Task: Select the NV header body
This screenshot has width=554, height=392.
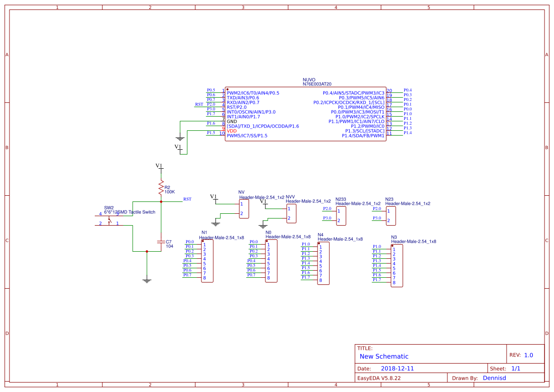Action: (x=244, y=209)
